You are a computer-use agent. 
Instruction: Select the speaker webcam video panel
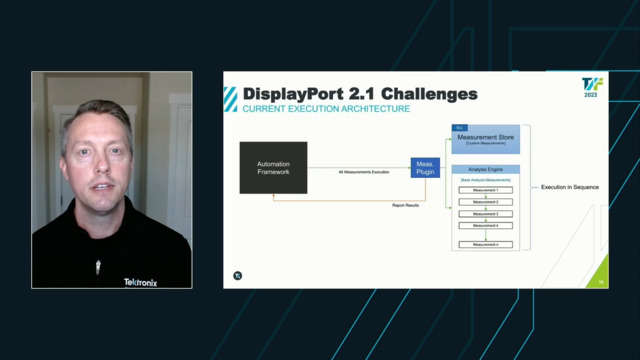point(112,180)
